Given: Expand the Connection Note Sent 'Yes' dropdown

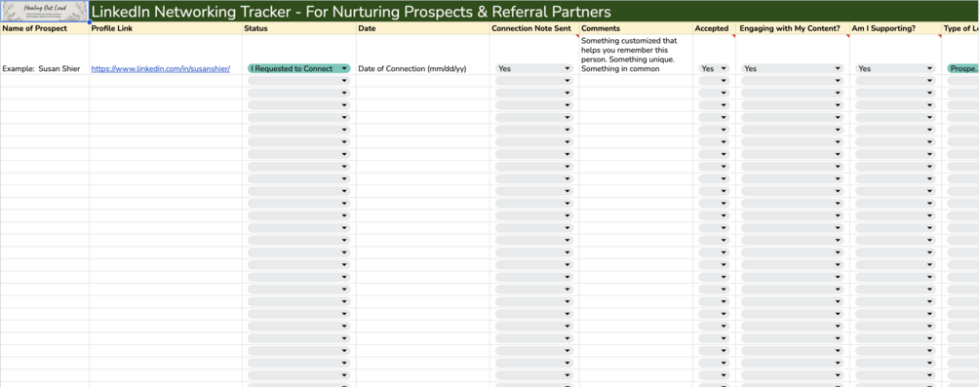Looking at the screenshot, I should 534,69.
